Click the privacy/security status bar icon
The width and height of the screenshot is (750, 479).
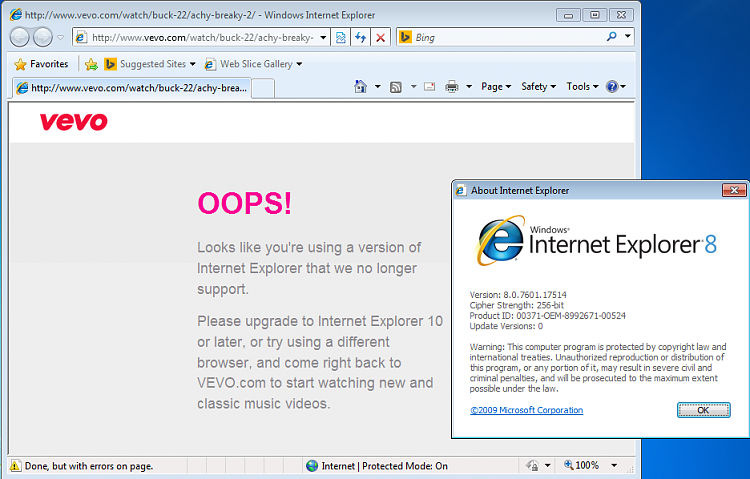pos(532,466)
